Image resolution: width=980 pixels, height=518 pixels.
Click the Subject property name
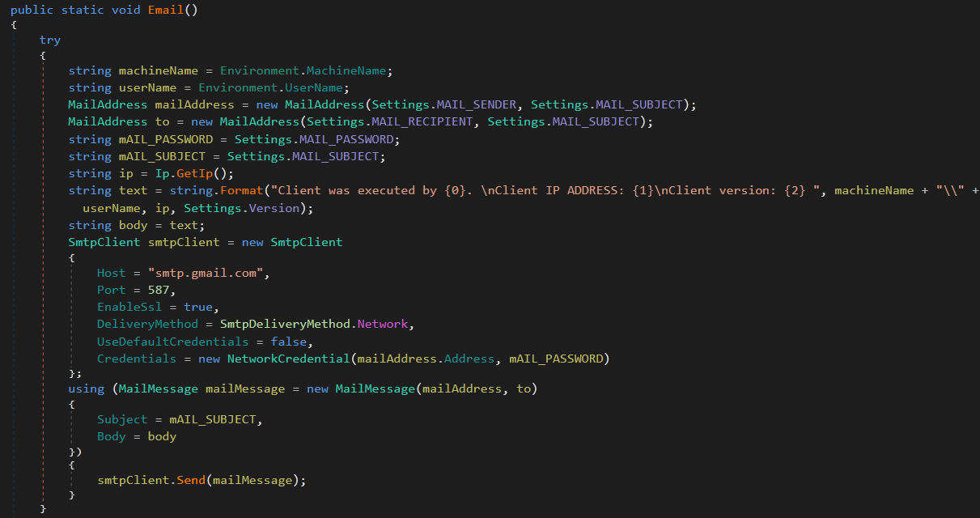click(x=122, y=419)
